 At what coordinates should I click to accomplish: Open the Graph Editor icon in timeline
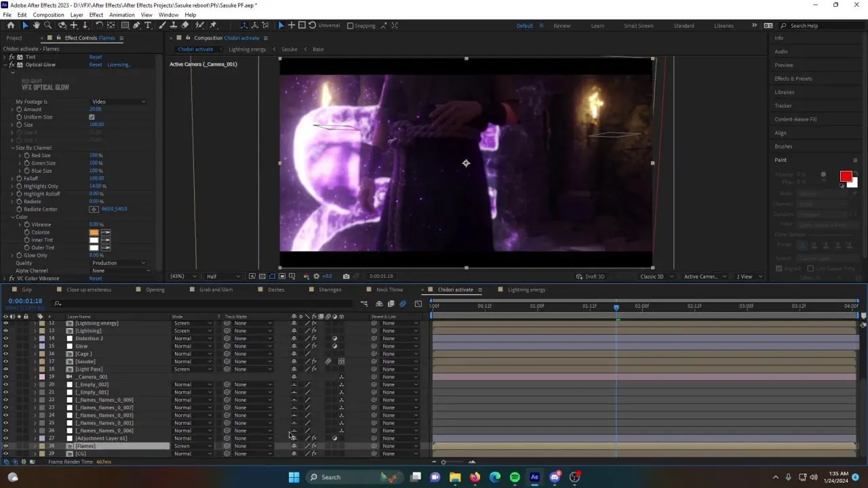(418, 304)
